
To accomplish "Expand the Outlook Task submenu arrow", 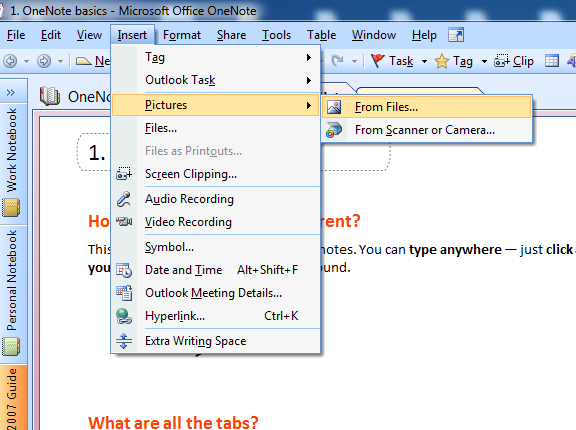I will pyautogui.click(x=309, y=80).
